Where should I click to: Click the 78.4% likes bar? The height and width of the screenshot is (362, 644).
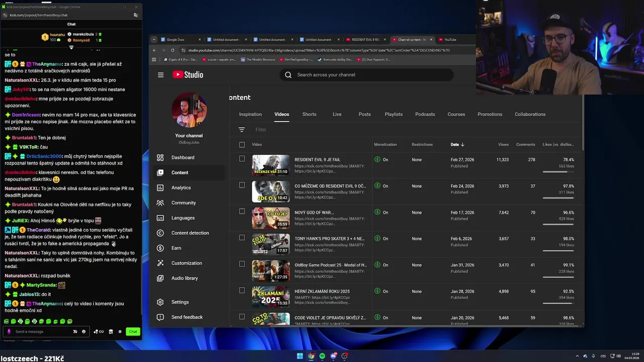point(558,171)
